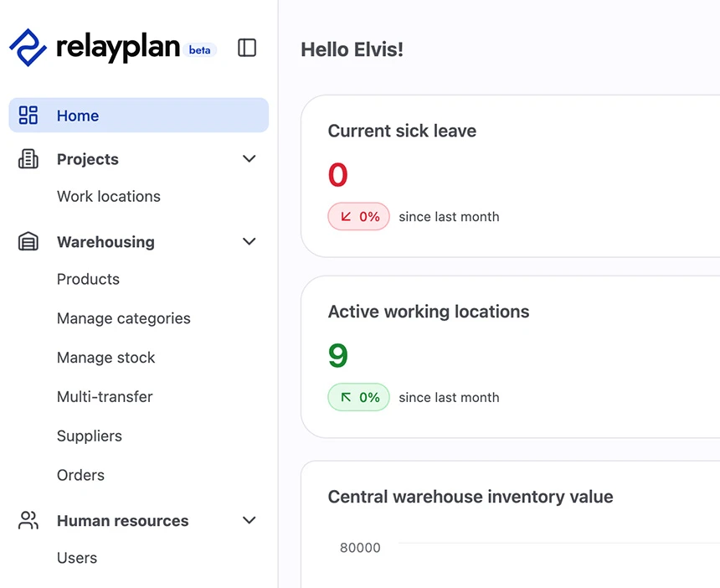This screenshot has width=720, height=588.
Task: Toggle the sidebar collapse panel icon
Action: [247, 48]
